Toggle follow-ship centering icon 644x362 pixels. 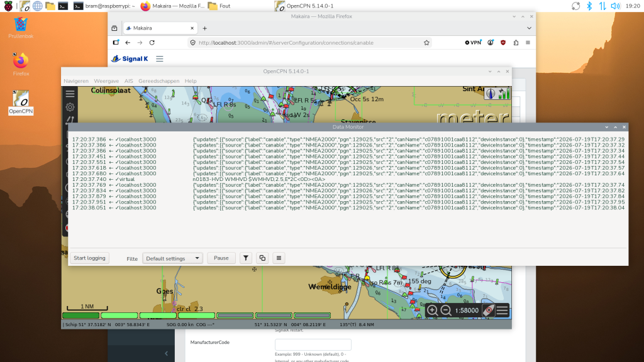pos(488,310)
